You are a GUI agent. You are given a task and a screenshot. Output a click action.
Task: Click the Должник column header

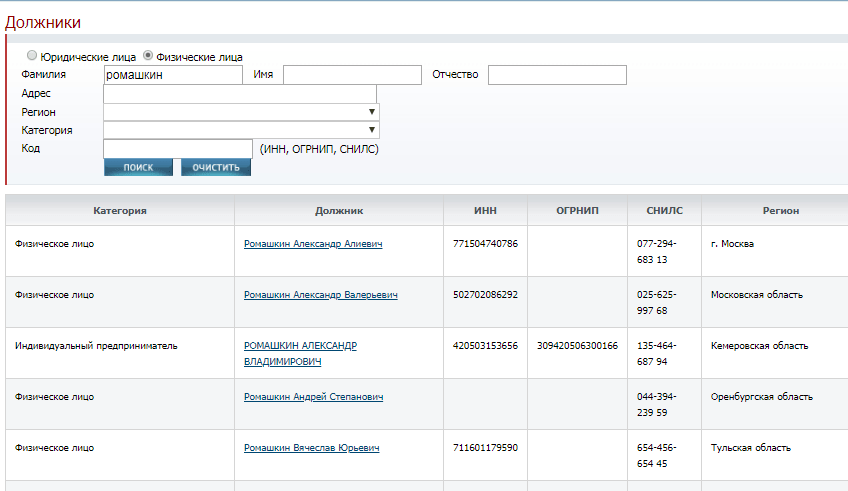point(339,211)
